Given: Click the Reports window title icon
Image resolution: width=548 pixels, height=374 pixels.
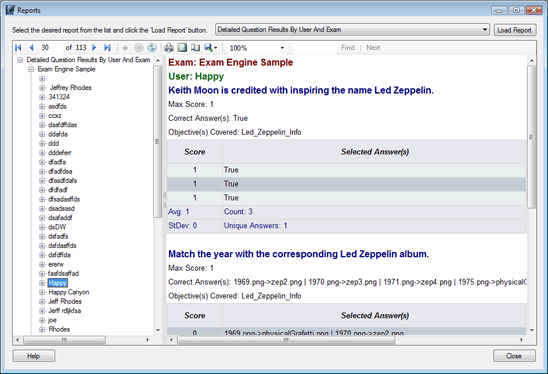Looking at the screenshot, I should 10,10.
